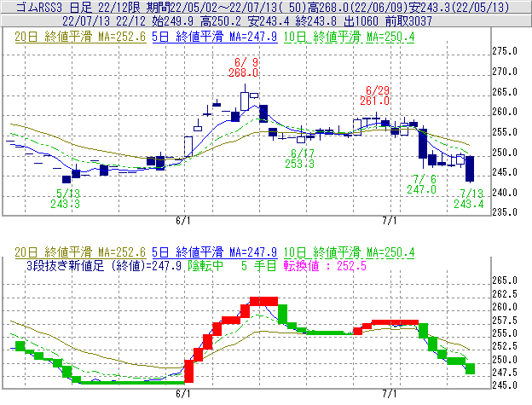
Task: Click the 6/1 date label under the upper chart
Action: coord(182,221)
